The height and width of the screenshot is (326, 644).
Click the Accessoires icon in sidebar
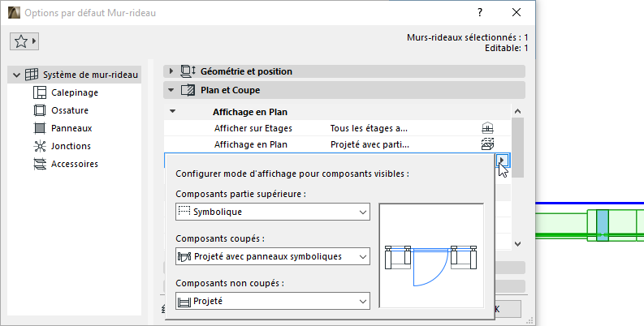point(39,164)
